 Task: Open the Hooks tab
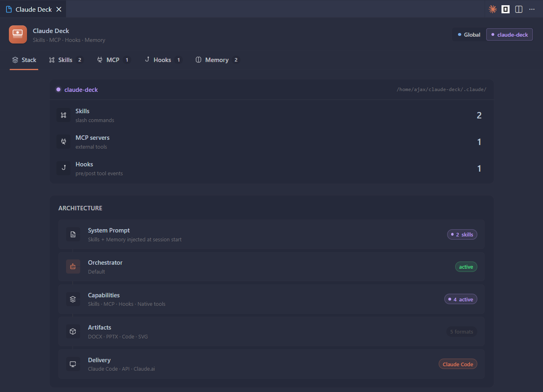click(163, 60)
